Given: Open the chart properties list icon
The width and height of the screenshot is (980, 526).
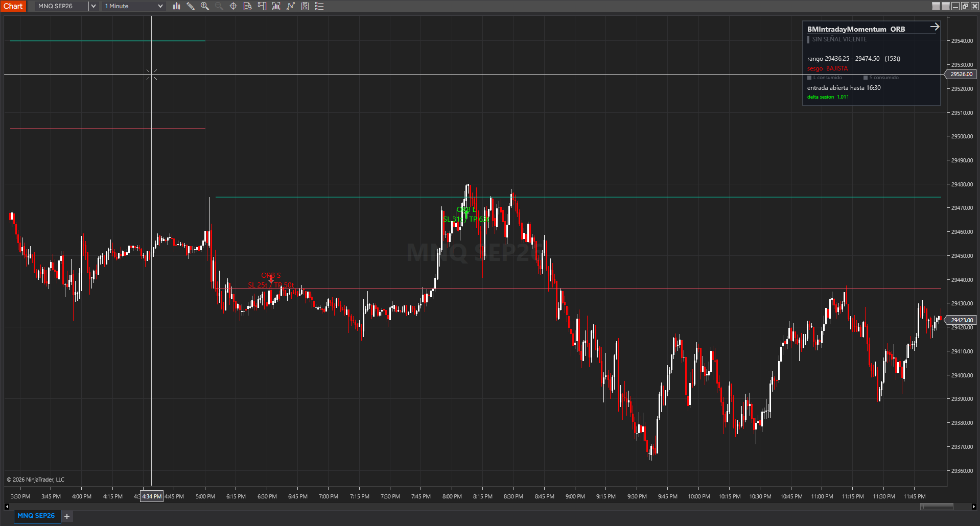Looking at the screenshot, I should pyautogui.click(x=319, y=6).
